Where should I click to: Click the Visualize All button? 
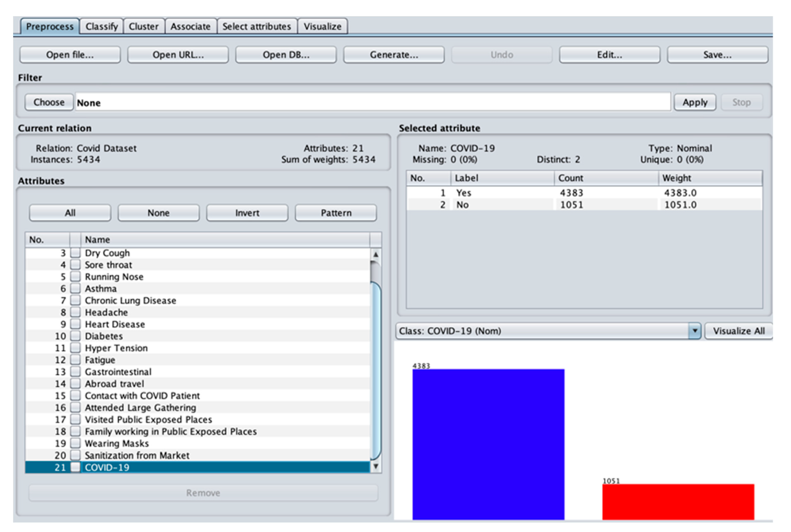(738, 331)
